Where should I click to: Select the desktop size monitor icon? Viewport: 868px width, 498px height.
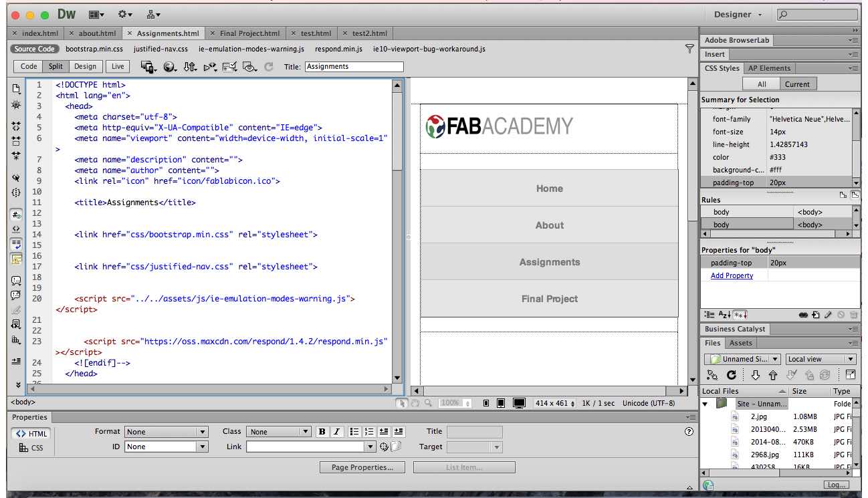[519, 403]
